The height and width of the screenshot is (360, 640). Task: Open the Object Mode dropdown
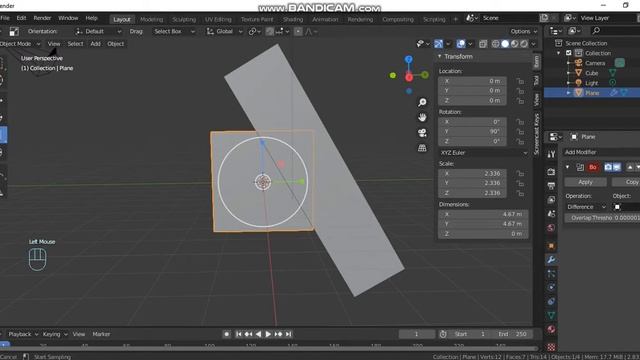[x=19, y=44]
